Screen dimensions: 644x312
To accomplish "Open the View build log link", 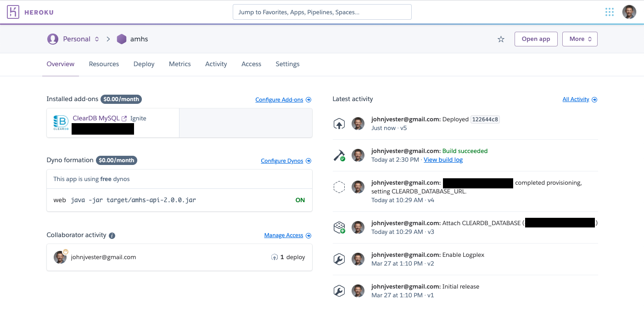I will click(443, 160).
